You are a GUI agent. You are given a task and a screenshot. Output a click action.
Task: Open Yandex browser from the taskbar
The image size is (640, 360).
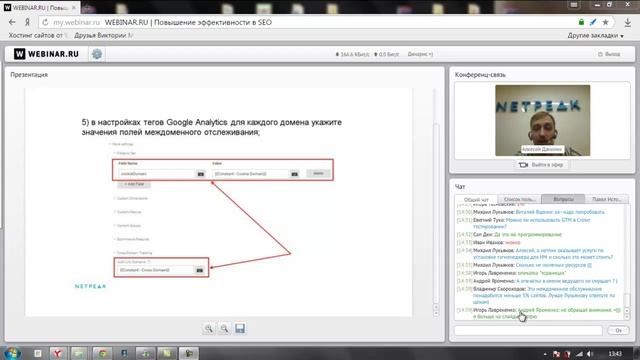pyautogui.click(x=58, y=353)
